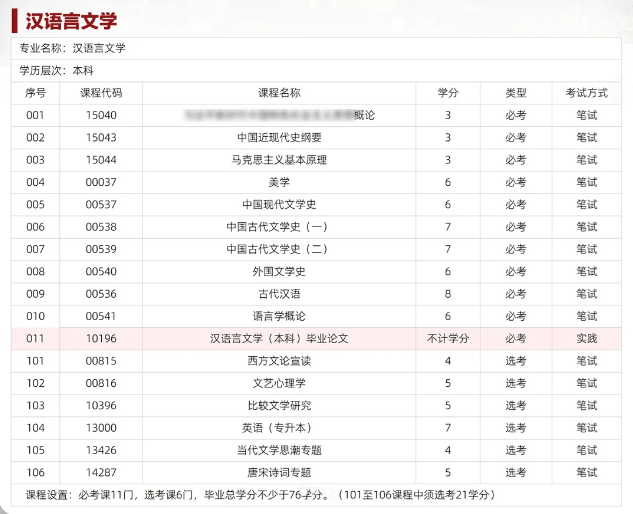This screenshot has width=633, height=514.
Task: Select course code 00541
Action: point(101,316)
